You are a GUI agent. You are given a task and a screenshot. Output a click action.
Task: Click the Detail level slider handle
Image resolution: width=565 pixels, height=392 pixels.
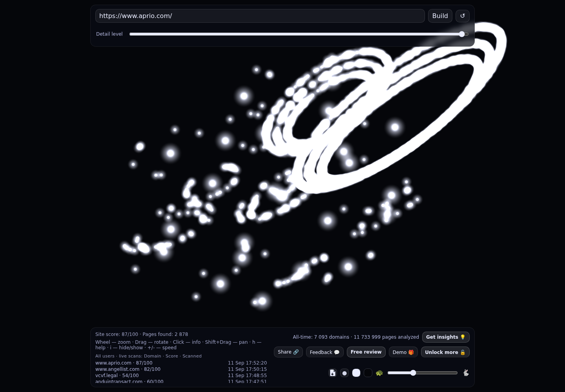coord(462,34)
